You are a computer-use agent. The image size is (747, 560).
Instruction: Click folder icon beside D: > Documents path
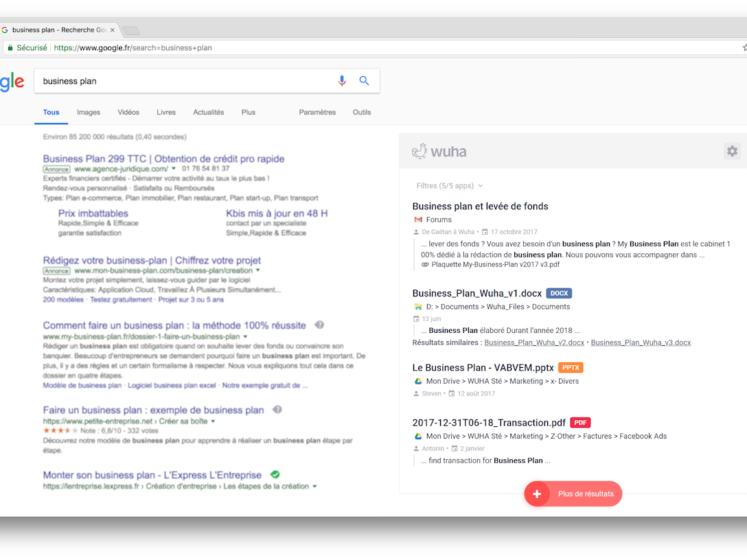(418, 307)
